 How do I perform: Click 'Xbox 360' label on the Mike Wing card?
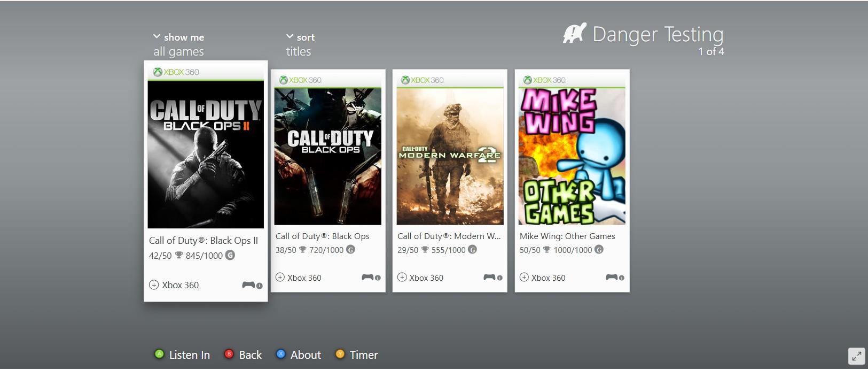click(549, 278)
